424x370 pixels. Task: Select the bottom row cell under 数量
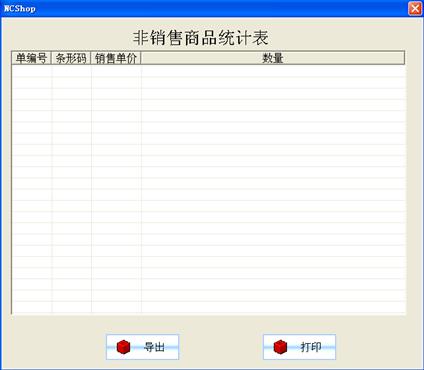(x=273, y=307)
